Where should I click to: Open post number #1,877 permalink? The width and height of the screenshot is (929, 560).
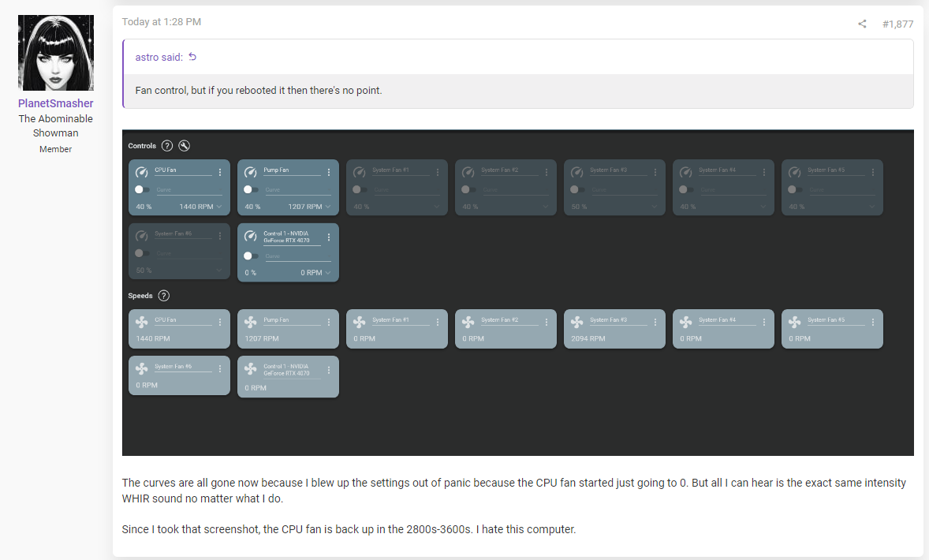[897, 24]
